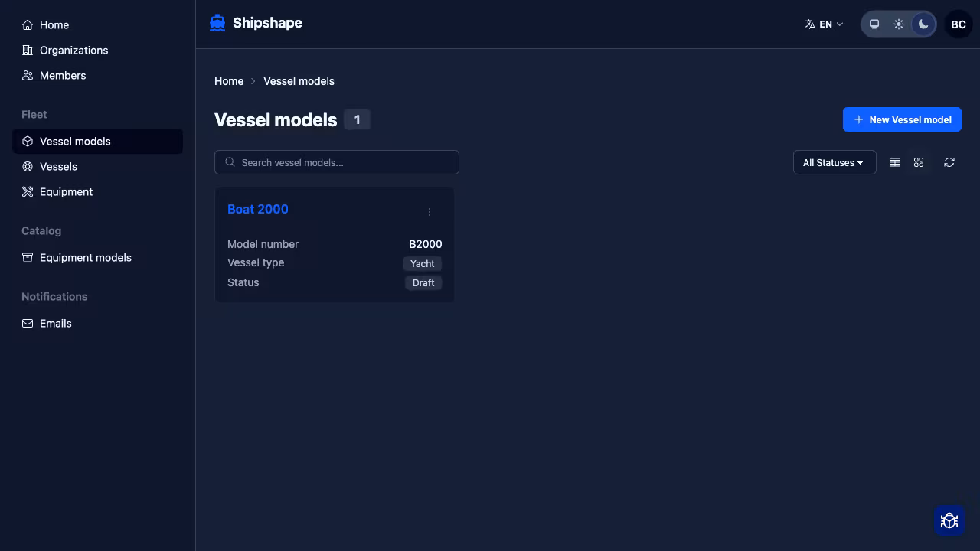Click the Equipment models catalog icon
Screen dimensions: 980x551
coord(28,257)
